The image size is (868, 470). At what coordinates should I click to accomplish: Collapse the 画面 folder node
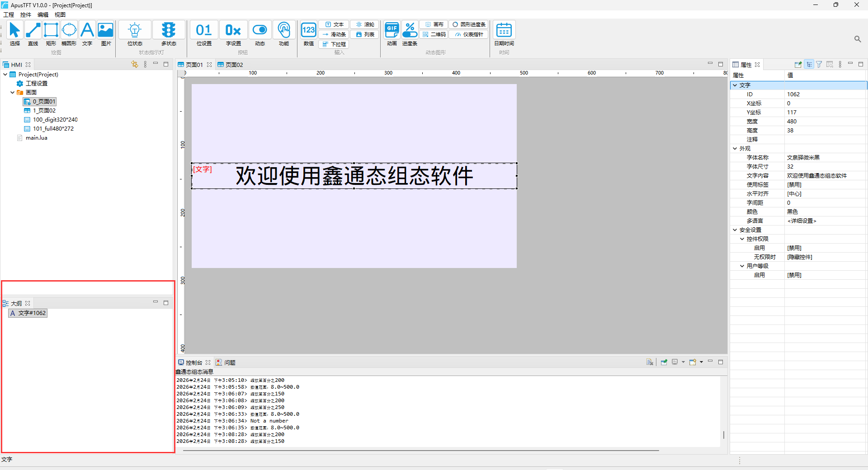[x=12, y=93]
